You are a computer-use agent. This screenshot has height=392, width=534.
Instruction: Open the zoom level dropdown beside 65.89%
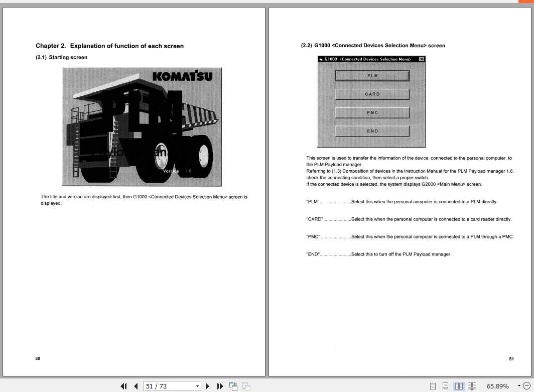(x=520, y=386)
